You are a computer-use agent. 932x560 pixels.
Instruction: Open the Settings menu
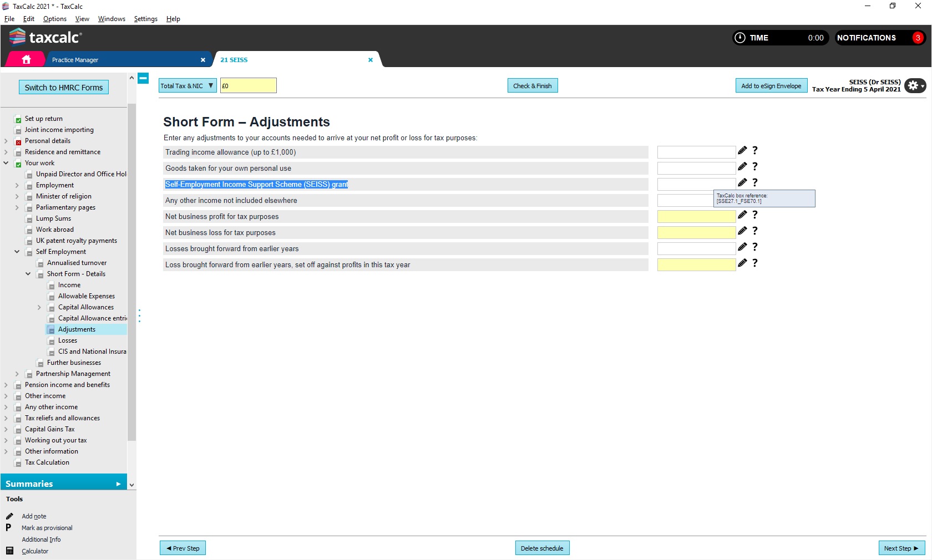(146, 19)
